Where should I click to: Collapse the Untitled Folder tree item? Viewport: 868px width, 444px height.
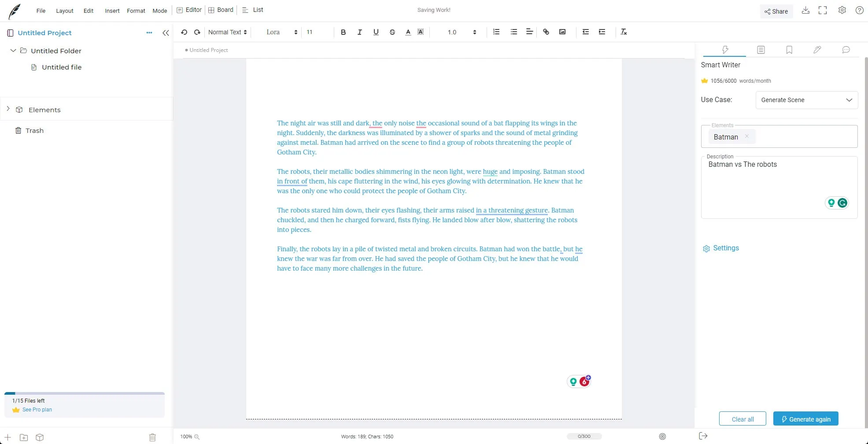coord(13,51)
